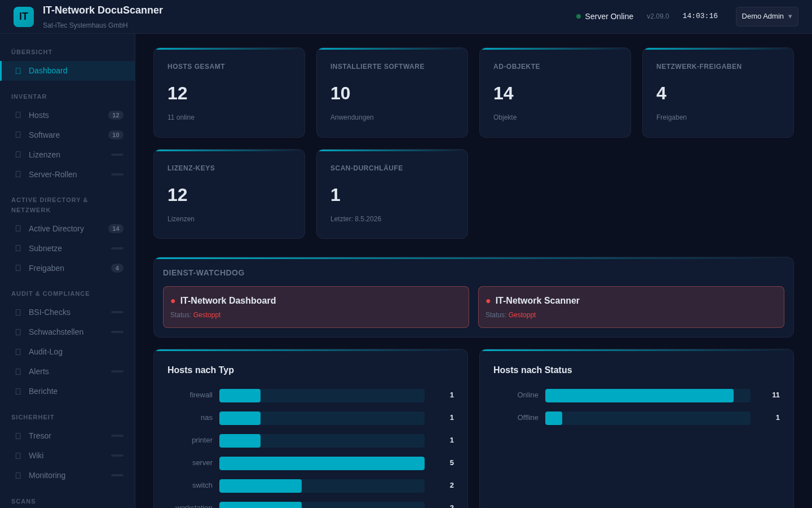Click the Freigaben sidebar icon
The width and height of the screenshot is (812, 508).
pos(18,268)
